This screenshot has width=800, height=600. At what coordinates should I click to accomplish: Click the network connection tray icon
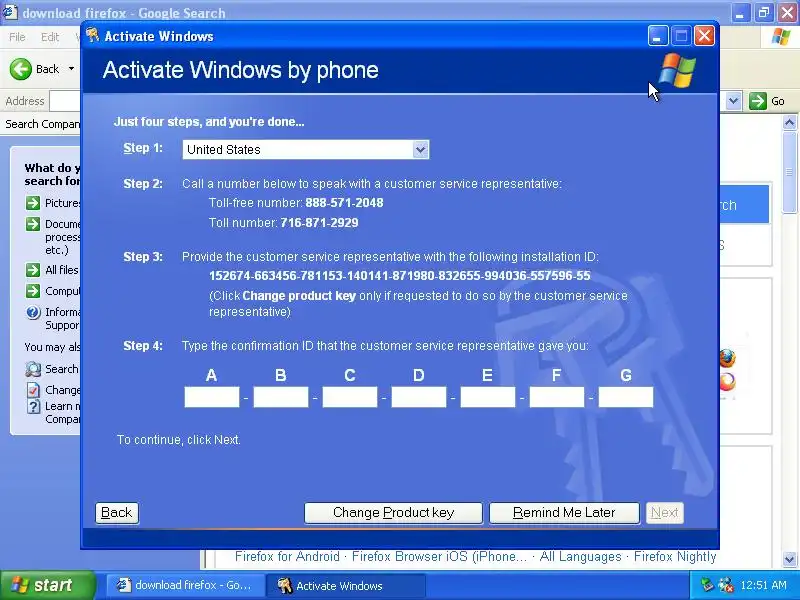(725, 585)
